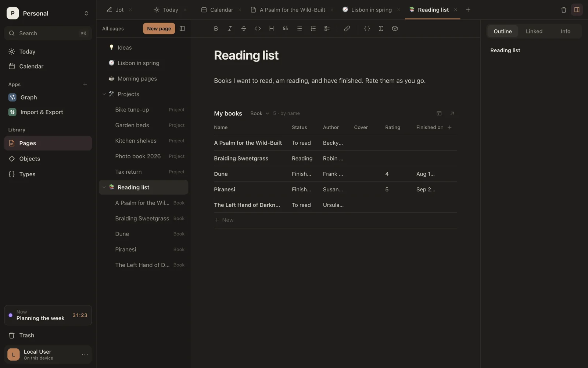Click the New page button
588x368 pixels.
pos(159,29)
